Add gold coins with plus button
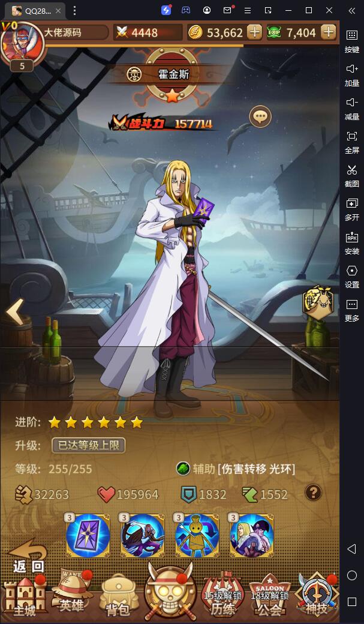 click(254, 32)
